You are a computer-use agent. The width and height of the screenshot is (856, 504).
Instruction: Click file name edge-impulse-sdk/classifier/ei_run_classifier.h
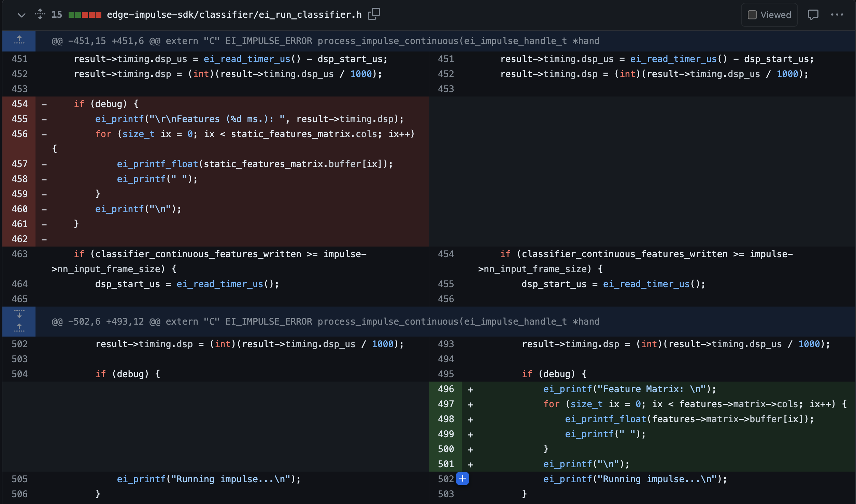point(234,15)
